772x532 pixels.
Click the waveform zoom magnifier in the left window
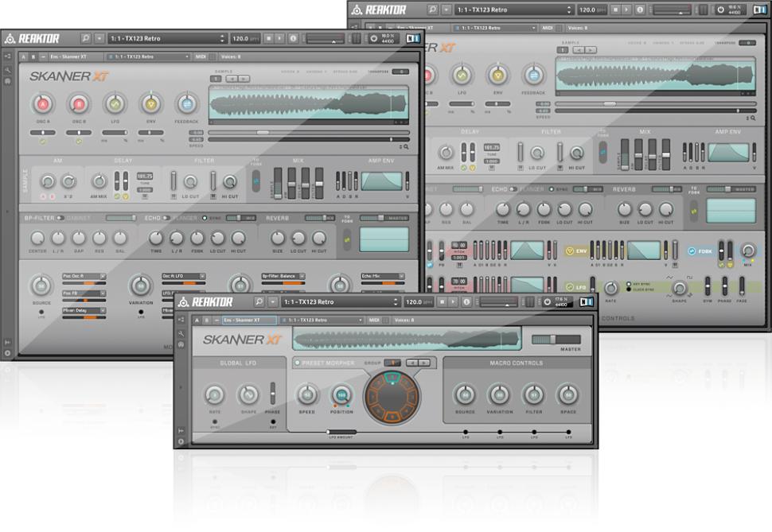(x=406, y=146)
